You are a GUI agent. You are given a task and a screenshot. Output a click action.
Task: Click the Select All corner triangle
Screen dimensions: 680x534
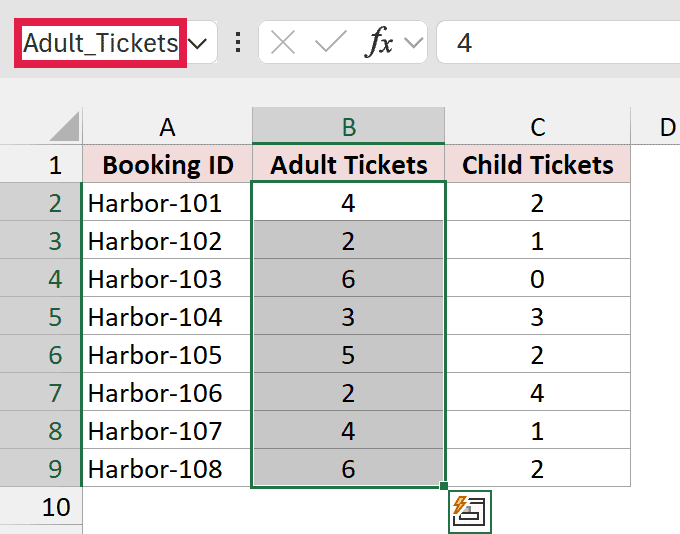pos(65,126)
